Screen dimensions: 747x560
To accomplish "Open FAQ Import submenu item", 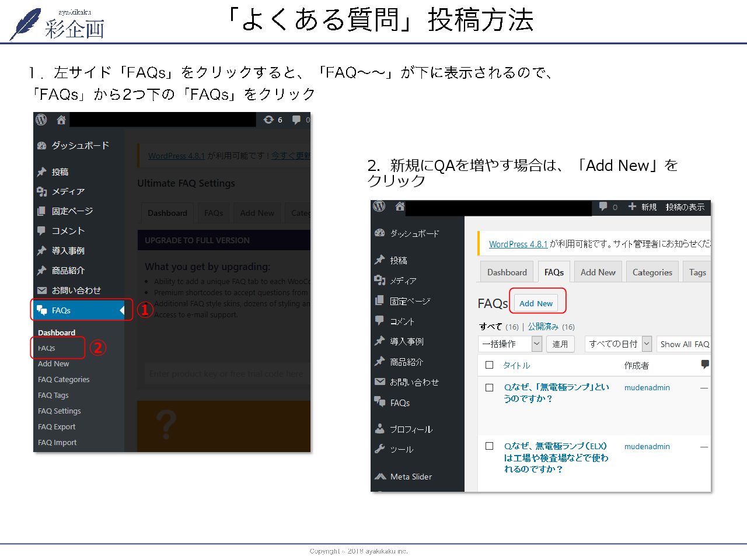I will pyautogui.click(x=57, y=442).
